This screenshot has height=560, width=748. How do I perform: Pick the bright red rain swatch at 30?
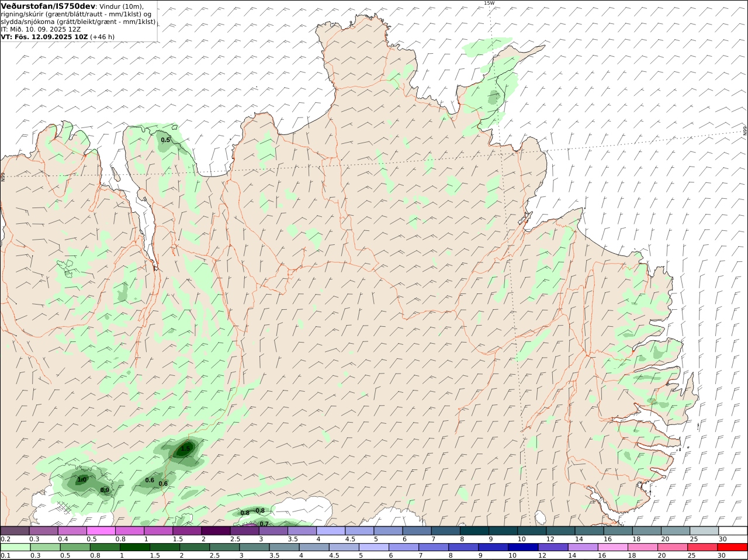pos(732,547)
